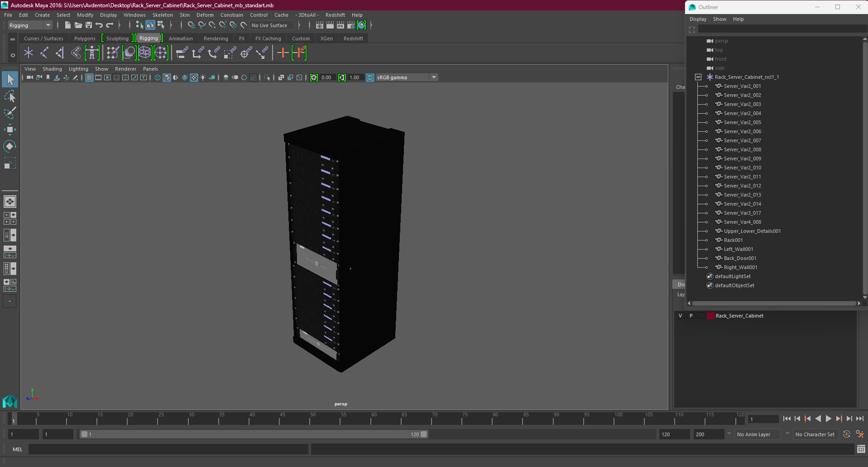This screenshot has height=467, width=868.
Task: Select the Create Locator asterisk shelf icon
Action: pos(29,53)
